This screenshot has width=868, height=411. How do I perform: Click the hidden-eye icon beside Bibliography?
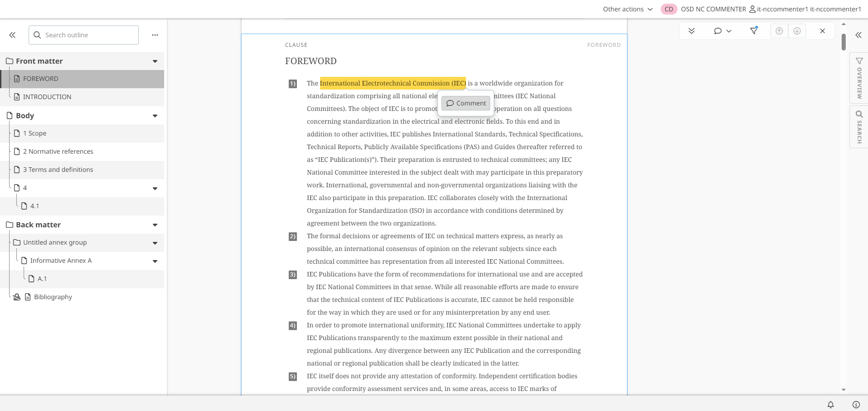pyautogui.click(x=17, y=297)
